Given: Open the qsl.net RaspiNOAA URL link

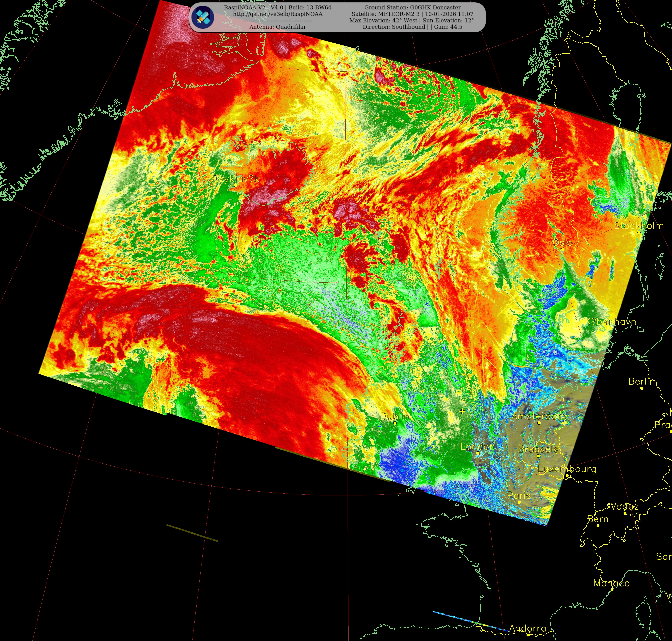Looking at the screenshot, I should coord(277,14).
